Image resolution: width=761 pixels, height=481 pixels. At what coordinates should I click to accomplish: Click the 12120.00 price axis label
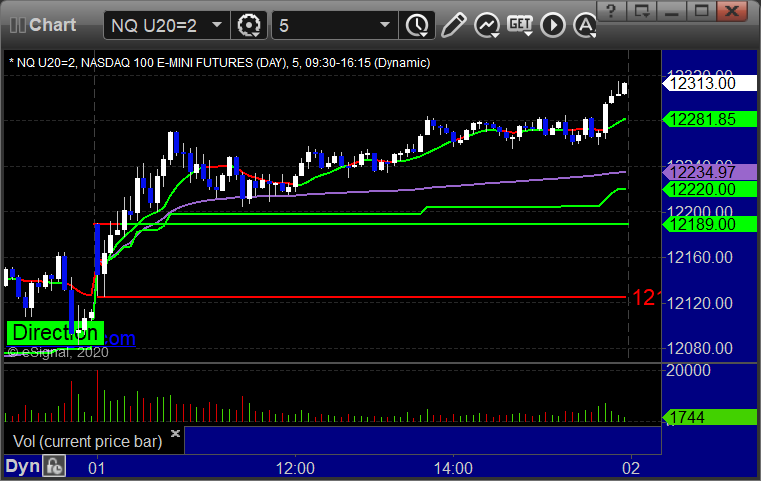tap(699, 303)
